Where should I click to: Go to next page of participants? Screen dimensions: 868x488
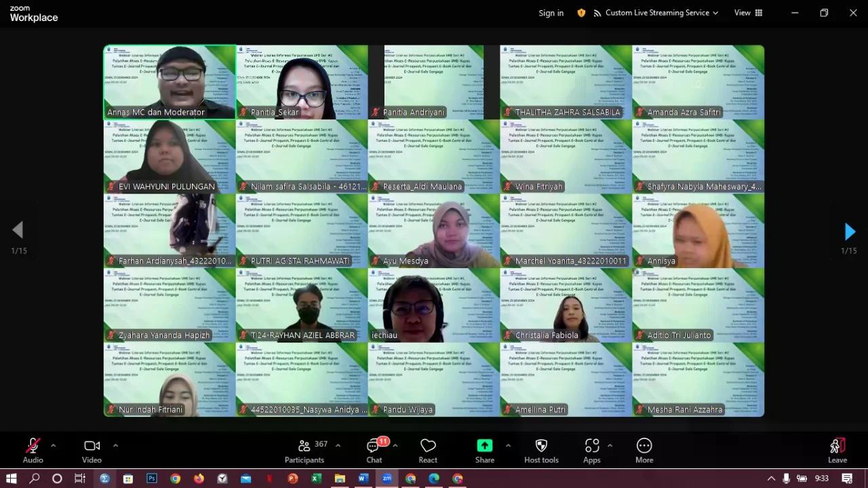click(x=849, y=232)
